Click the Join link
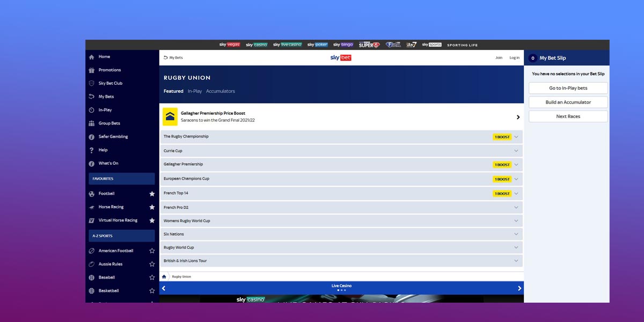This screenshot has height=322, width=644. tap(499, 57)
